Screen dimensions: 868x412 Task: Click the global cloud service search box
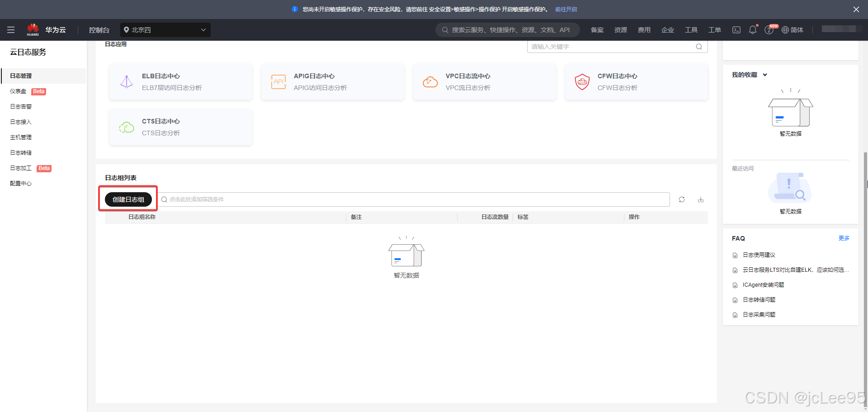click(x=508, y=30)
